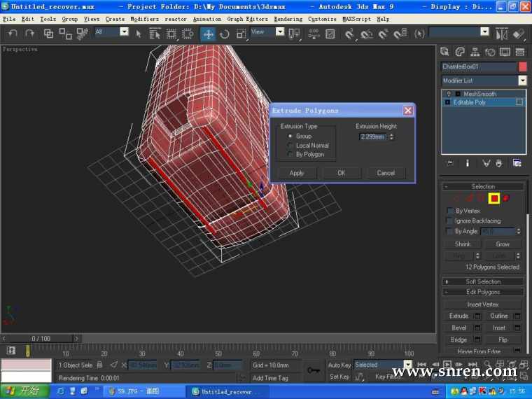
Task: Select the Move transform tool
Action: pyautogui.click(x=209, y=34)
